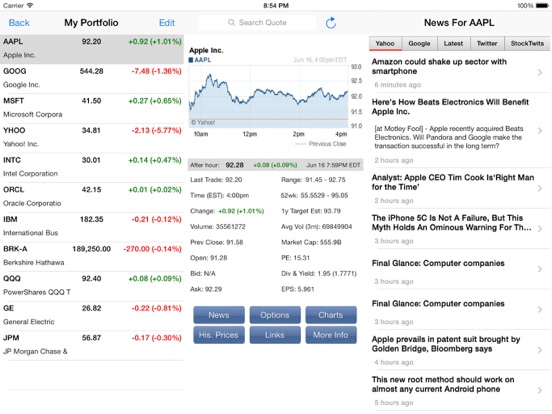
Task: Tap the battery indicator in status bar
Action: tap(542, 6)
